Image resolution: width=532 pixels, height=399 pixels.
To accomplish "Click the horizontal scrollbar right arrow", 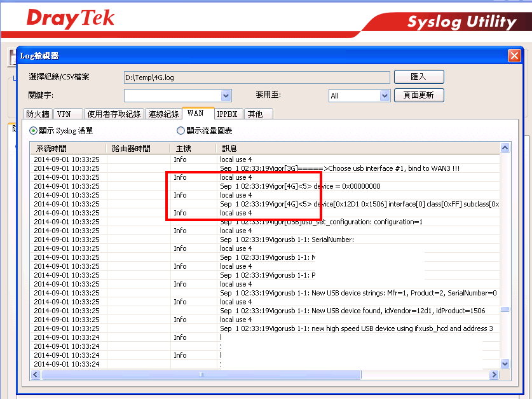I will (x=494, y=374).
